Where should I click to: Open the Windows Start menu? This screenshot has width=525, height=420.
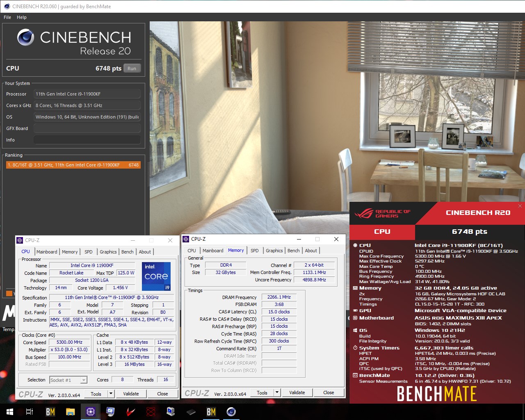[10, 411]
